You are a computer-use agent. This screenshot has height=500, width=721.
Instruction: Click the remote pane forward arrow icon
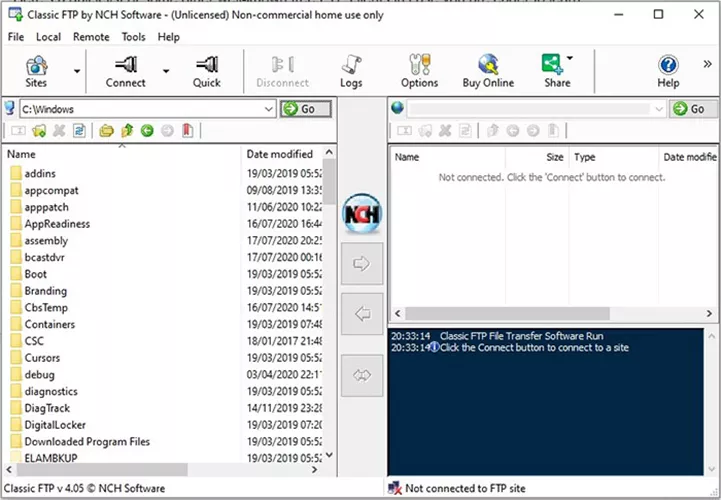point(533,131)
